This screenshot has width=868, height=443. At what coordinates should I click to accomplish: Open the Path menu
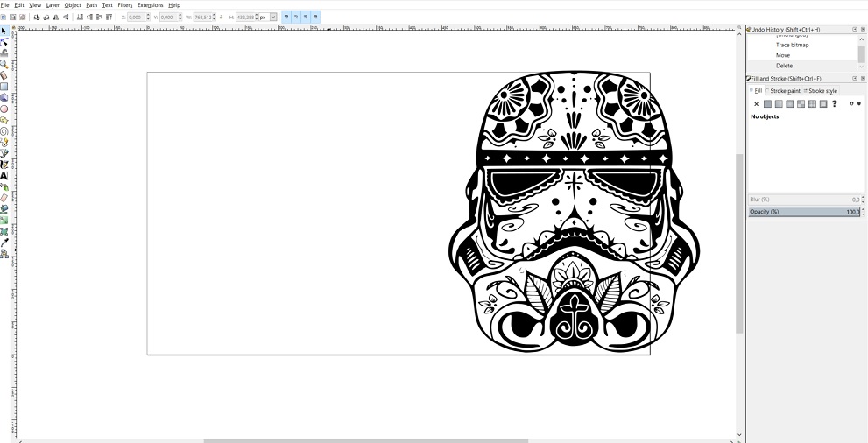coord(91,5)
